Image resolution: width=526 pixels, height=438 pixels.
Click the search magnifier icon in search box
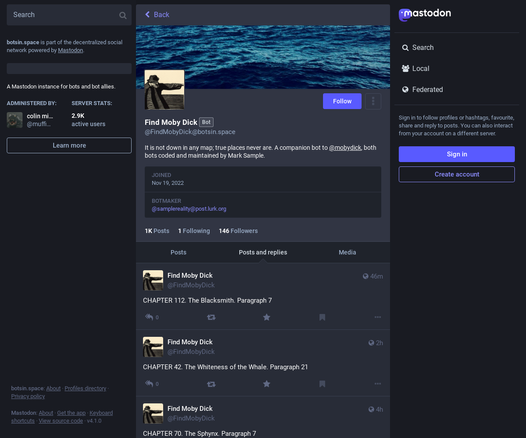pos(123,15)
